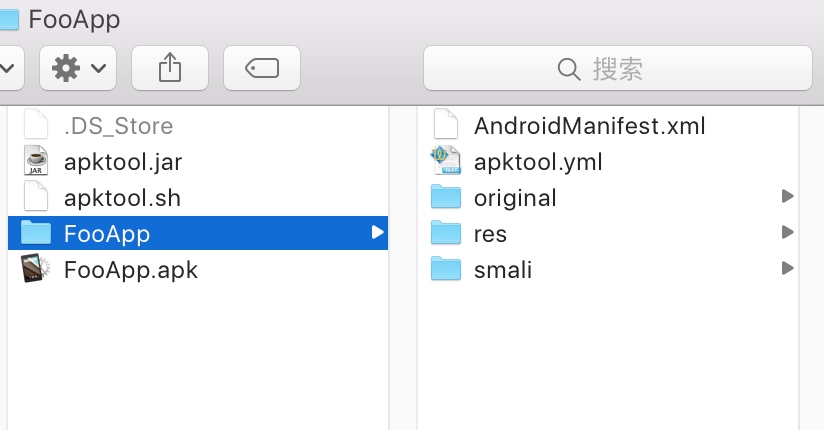This screenshot has height=430, width=824.
Task: Select the FooApp folder row label
Action: click(107, 234)
